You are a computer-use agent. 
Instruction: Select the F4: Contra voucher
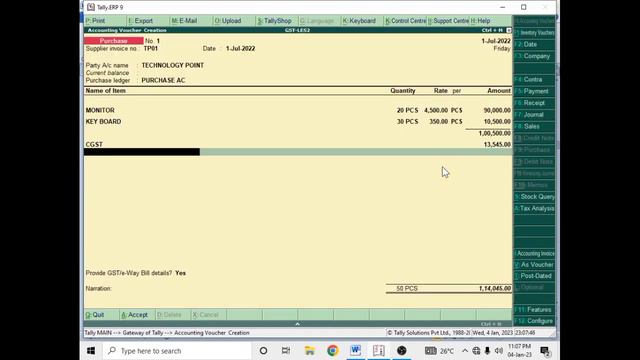pyautogui.click(x=534, y=80)
